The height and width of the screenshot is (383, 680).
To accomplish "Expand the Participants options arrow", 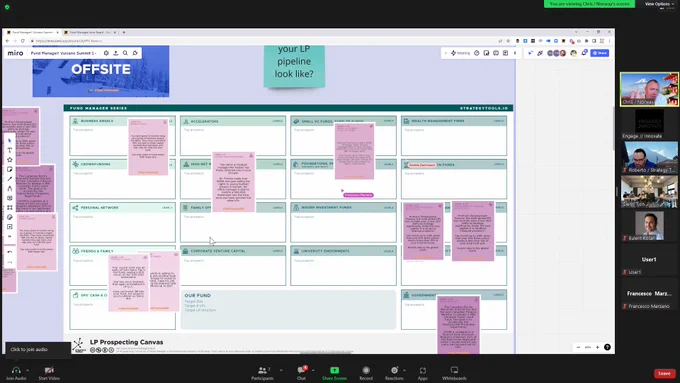I will tap(281, 370).
